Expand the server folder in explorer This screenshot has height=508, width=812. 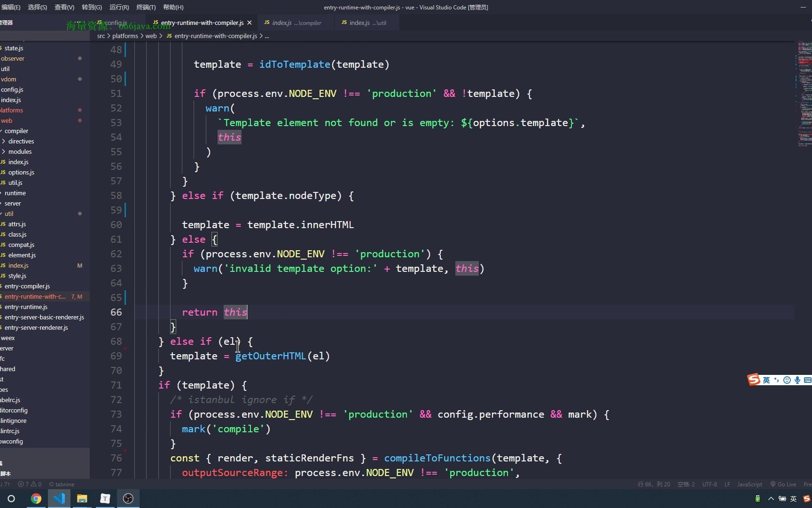pos(13,203)
